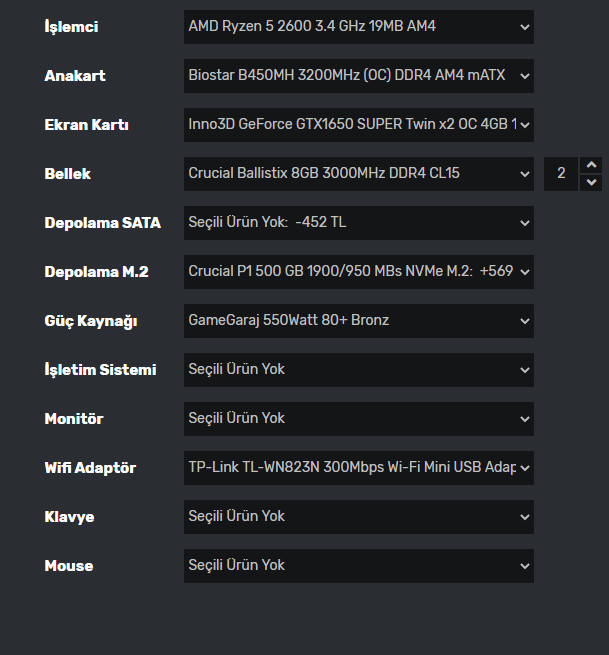Viewport: 609px width, 655px height.
Task: Expand the Ekran Kartı graphics card dropdown
Action: 358,125
